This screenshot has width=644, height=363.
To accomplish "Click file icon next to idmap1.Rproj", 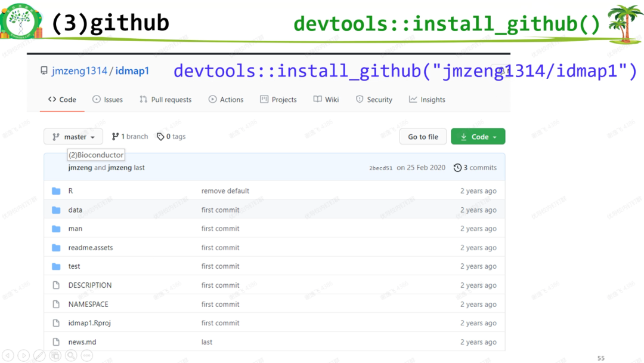I will click(x=56, y=323).
